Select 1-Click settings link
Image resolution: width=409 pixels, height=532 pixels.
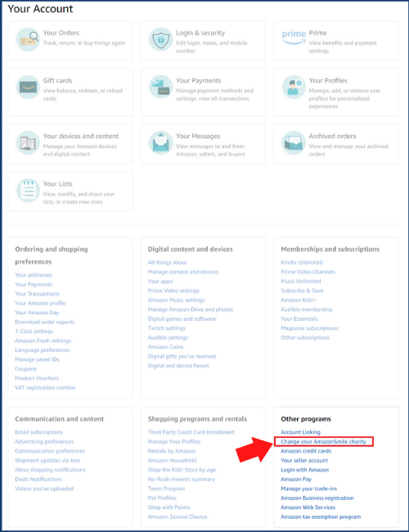[34, 331]
